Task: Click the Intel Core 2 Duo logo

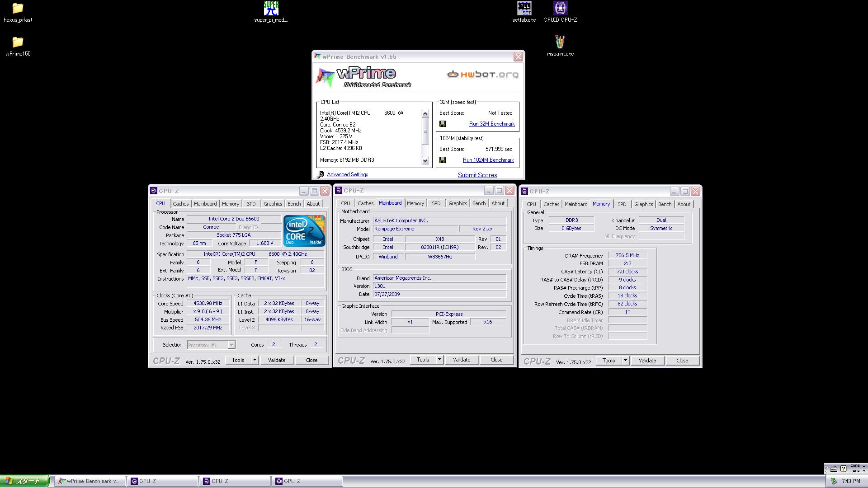Action: click(x=304, y=230)
